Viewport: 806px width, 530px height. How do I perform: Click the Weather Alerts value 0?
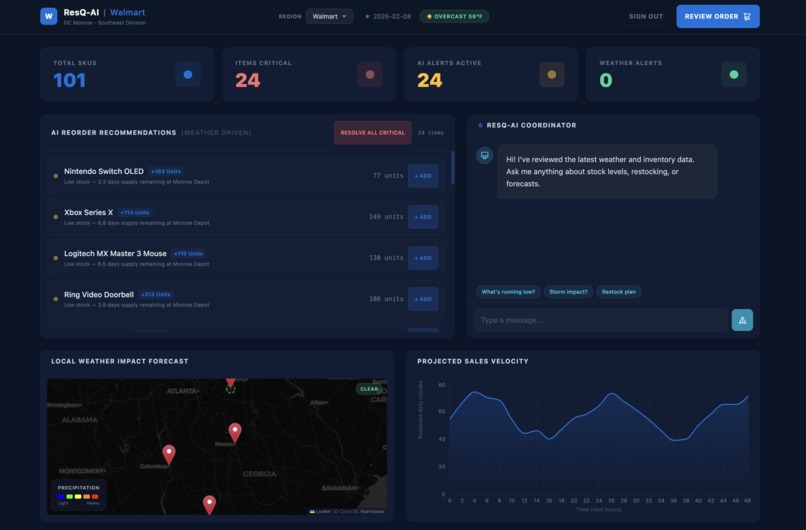(x=606, y=80)
